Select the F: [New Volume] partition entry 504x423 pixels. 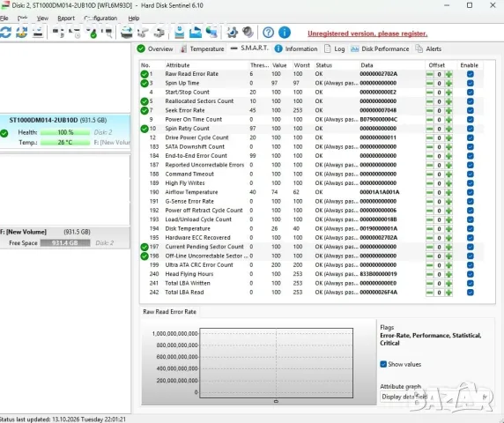pos(65,237)
